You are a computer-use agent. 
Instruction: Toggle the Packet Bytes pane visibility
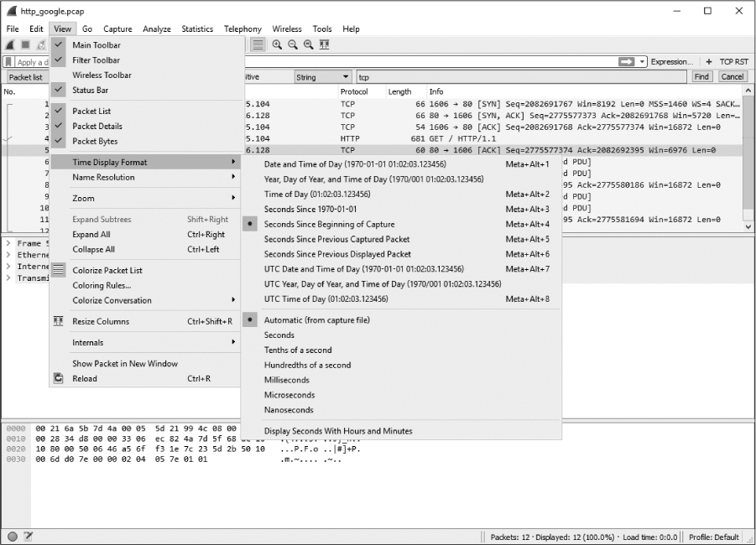coord(95,142)
